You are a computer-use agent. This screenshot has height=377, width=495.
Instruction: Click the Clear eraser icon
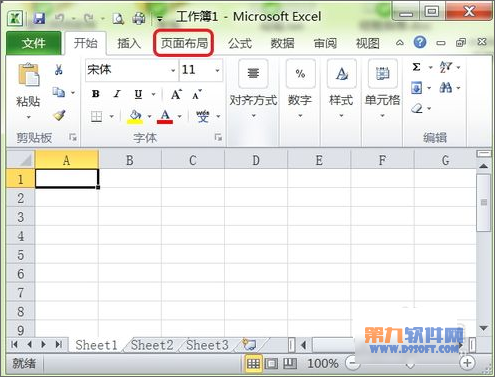[x=417, y=108]
